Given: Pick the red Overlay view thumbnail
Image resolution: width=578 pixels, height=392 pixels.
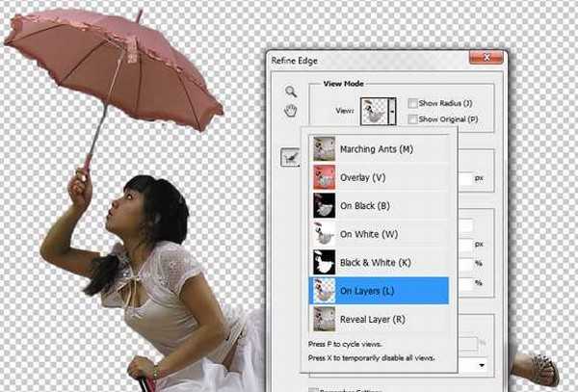Looking at the screenshot, I should tap(322, 177).
